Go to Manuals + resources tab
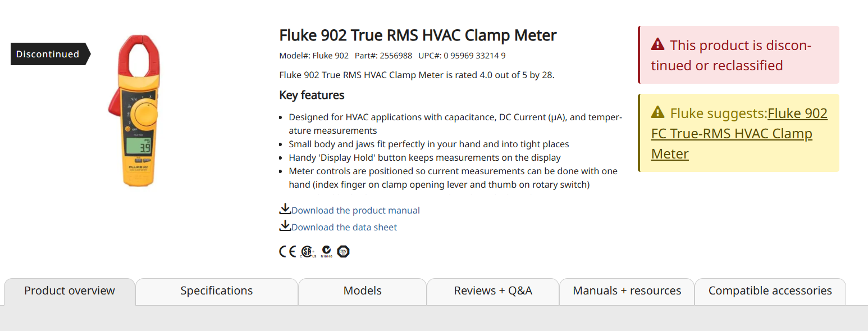 (627, 291)
